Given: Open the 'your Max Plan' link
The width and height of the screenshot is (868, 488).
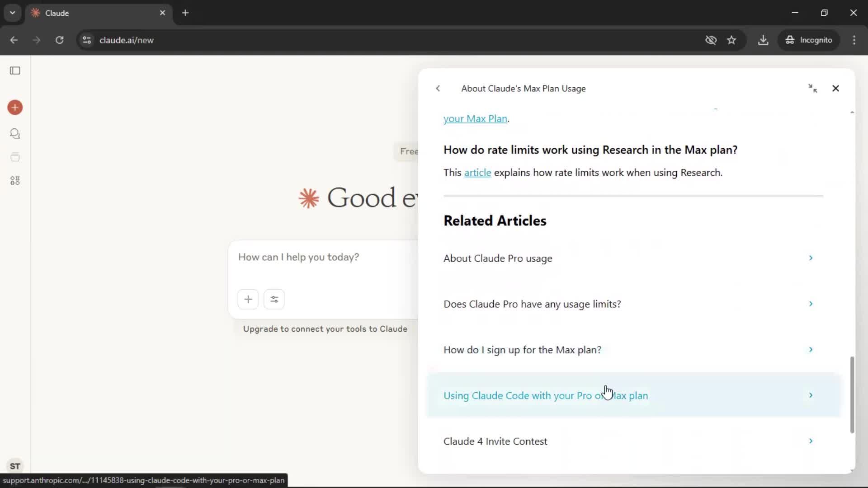Looking at the screenshot, I should tap(475, 119).
